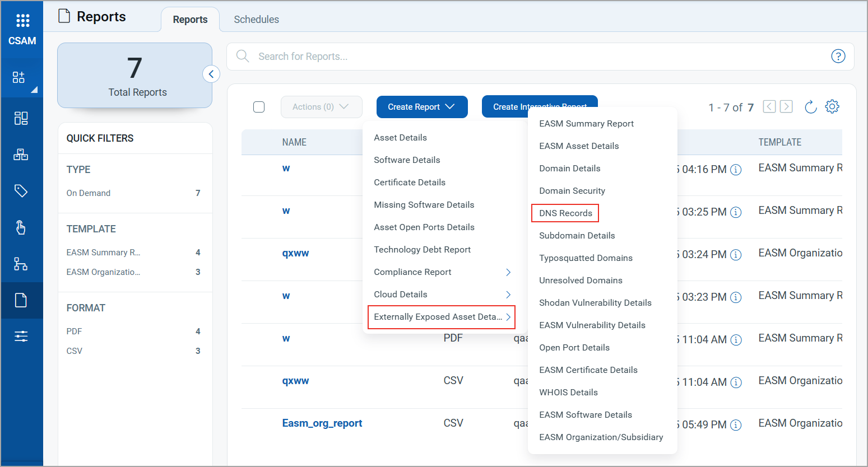Screen dimensions: 868x467
Task: Tick the select-all reports checkbox
Action: click(259, 107)
